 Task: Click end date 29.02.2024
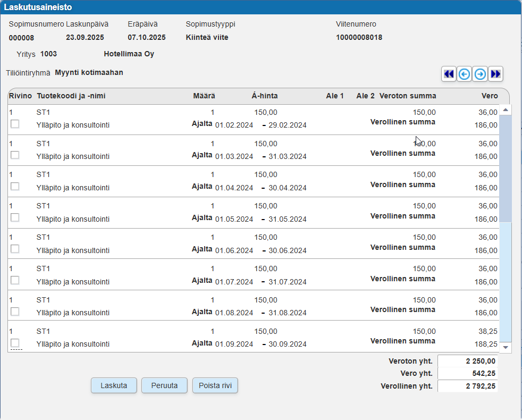point(288,125)
